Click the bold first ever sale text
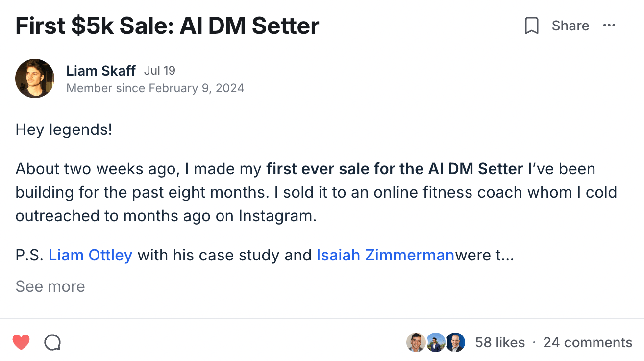 point(395,169)
